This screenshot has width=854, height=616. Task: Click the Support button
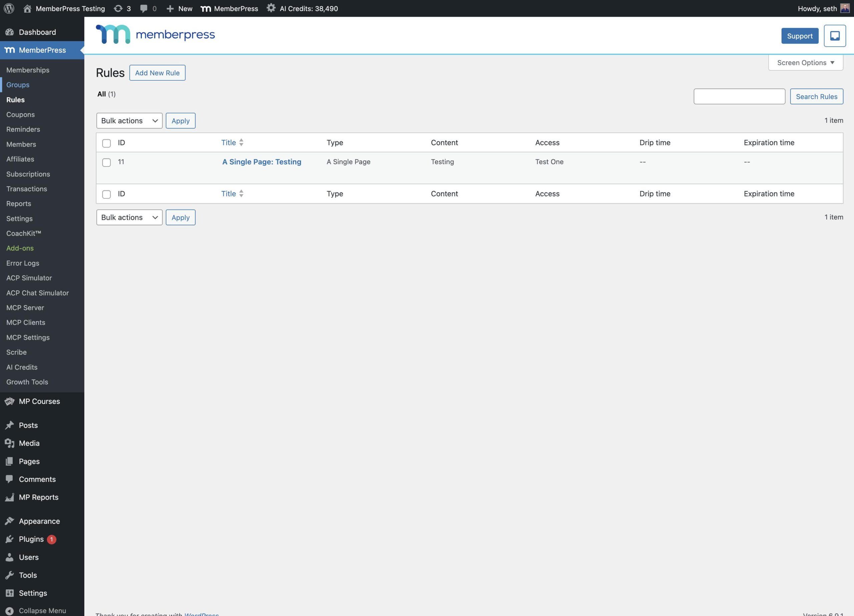[x=800, y=36]
